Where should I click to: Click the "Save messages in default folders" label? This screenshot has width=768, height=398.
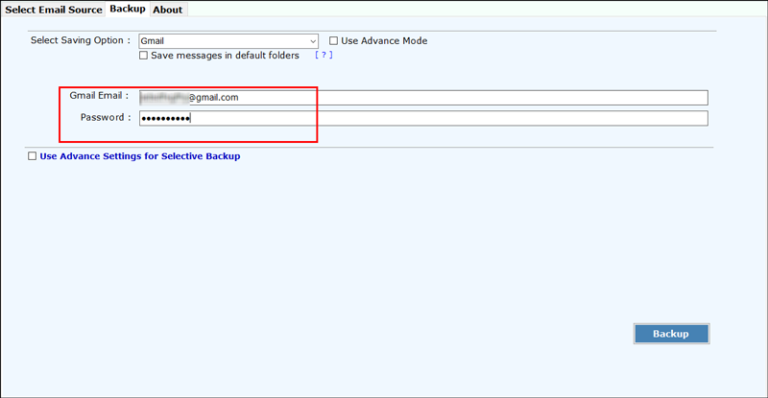tap(225, 55)
